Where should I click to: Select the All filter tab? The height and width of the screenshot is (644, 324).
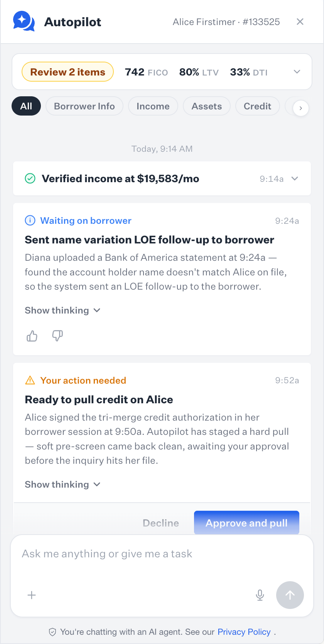coord(26,106)
